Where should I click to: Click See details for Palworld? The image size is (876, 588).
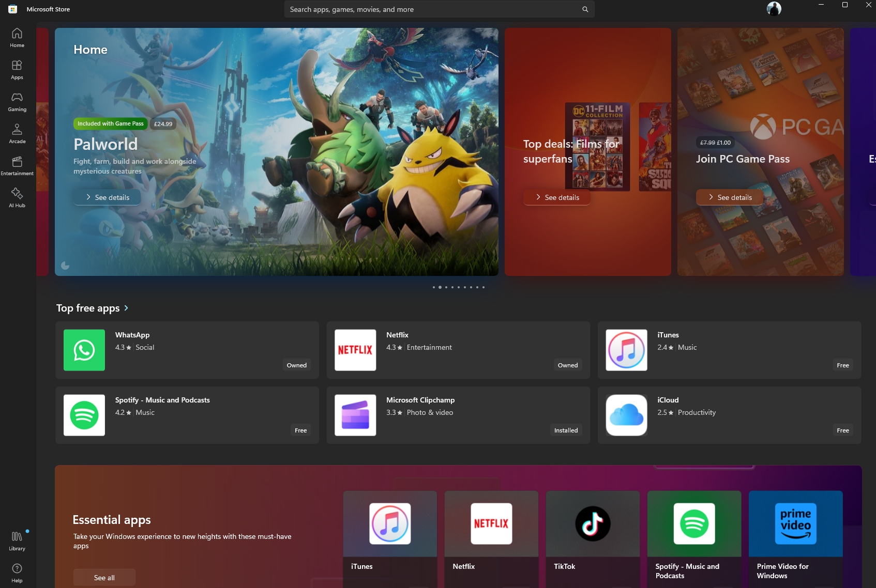[107, 197]
